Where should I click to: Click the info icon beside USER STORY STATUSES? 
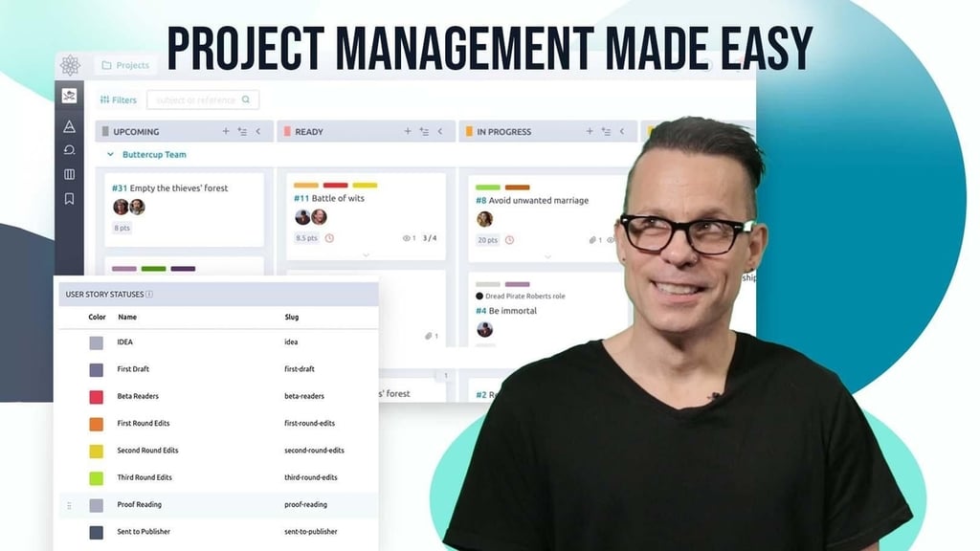pyautogui.click(x=149, y=295)
